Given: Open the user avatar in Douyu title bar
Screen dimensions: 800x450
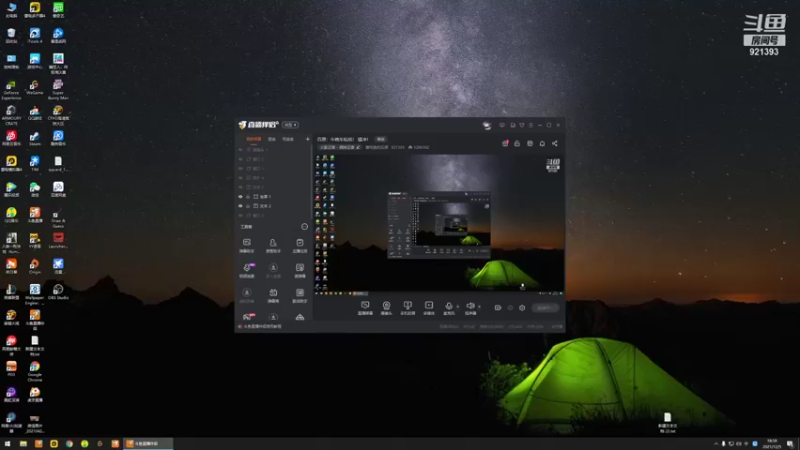Looking at the screenshot, I should pyautogui.click(x=487, y=125).
